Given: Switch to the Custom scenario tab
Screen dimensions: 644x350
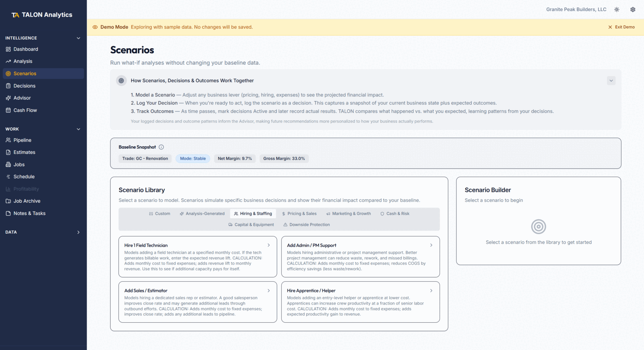Looking at the screenshot, I should click(159, 214).
